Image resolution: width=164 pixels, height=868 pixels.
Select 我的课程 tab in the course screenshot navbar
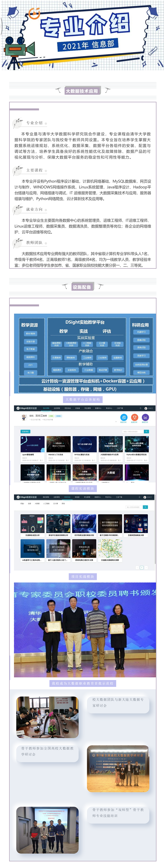[x=46, y=408]
